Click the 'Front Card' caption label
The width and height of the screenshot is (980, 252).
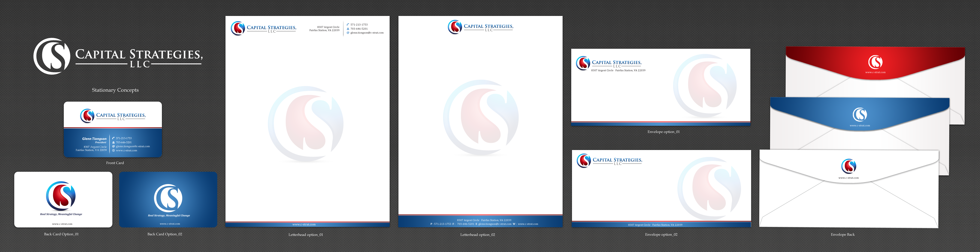115,163
